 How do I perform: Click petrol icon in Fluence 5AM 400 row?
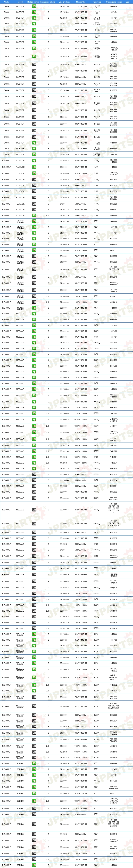34,215
